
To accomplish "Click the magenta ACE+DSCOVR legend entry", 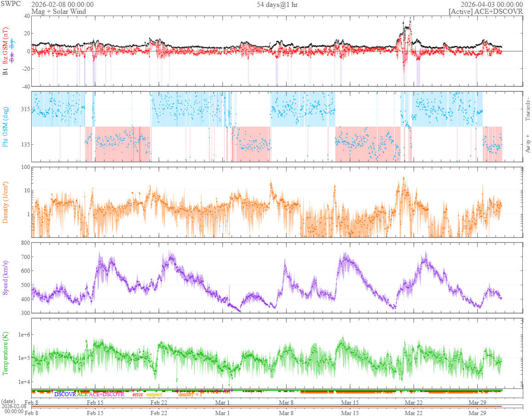I will click(x=107, y=394).
